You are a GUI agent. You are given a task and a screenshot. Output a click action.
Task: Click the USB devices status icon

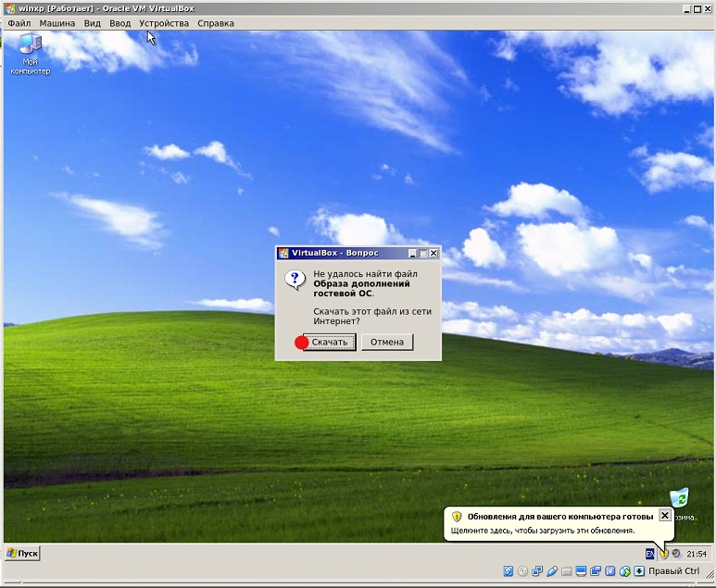[553, 571]
